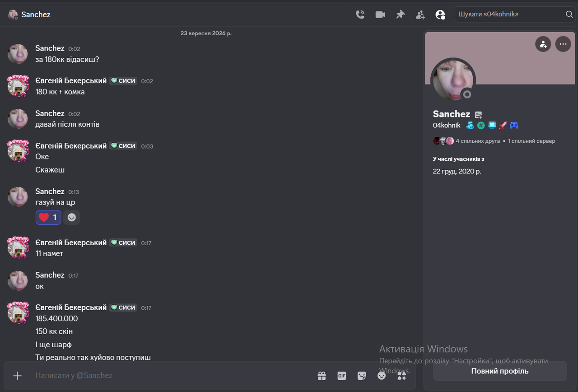Open the sticker picker
Screen dimensions: 578x392
(362, 376)
